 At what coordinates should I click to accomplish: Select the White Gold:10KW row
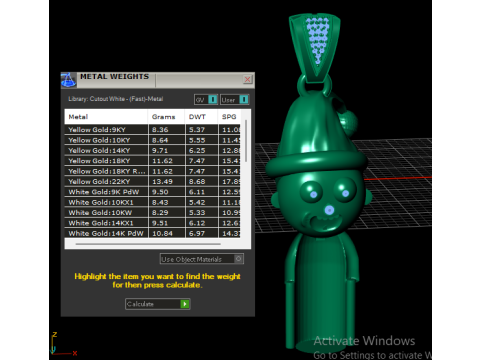tap(152, 212)
